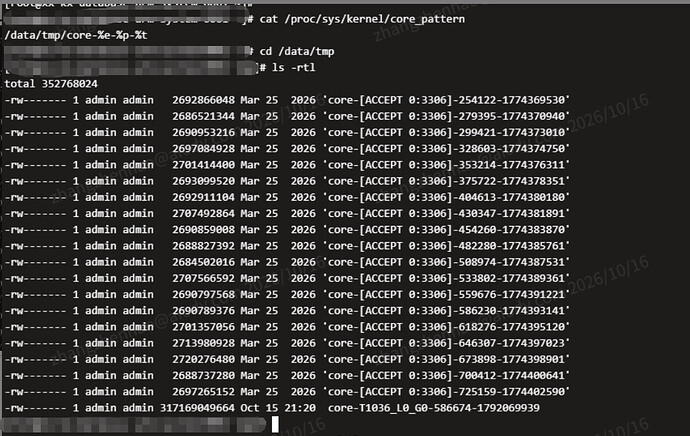Image resolution: width=690 pixels, height=436 pixels.
Task: Click file name ending in 673898-1774398901
Action: click(447, 359)
